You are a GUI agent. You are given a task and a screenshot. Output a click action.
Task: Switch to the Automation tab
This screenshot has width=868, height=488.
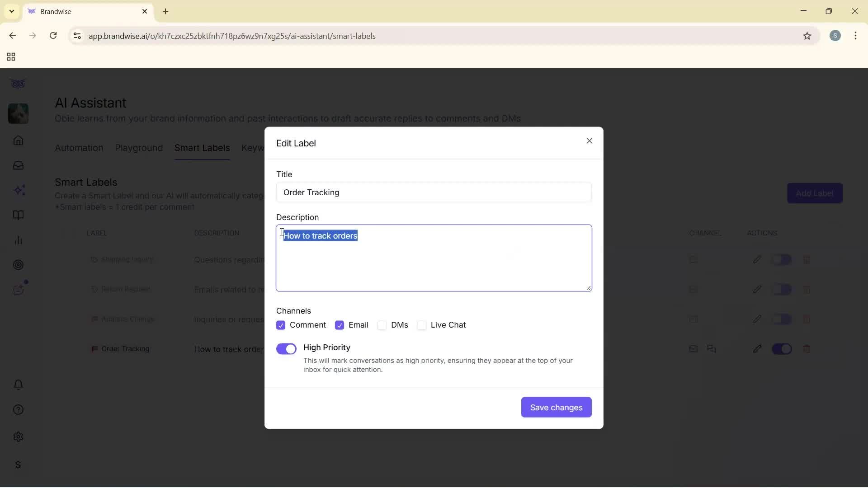click(x=79, y=148)
